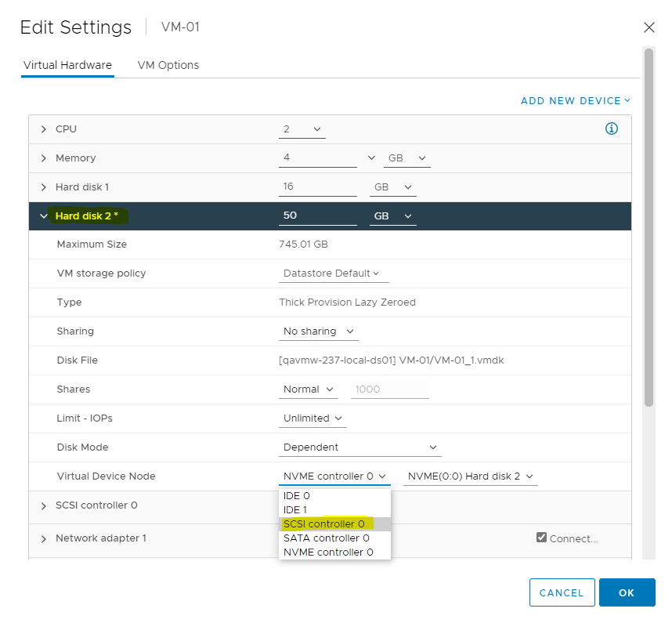Expand the SCSI controller 0 row
The width and height of the screenshot is (672, 623).
(43, 506)
